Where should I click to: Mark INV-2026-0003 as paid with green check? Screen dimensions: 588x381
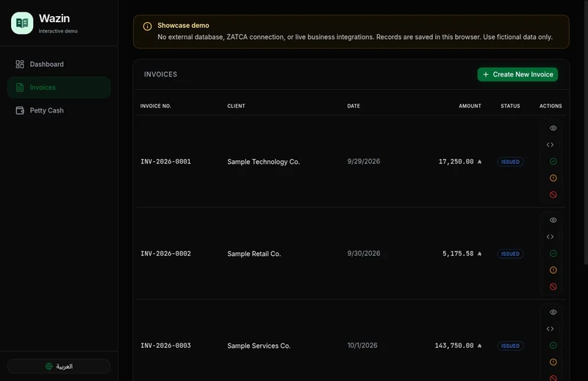[x=553, y=346]
